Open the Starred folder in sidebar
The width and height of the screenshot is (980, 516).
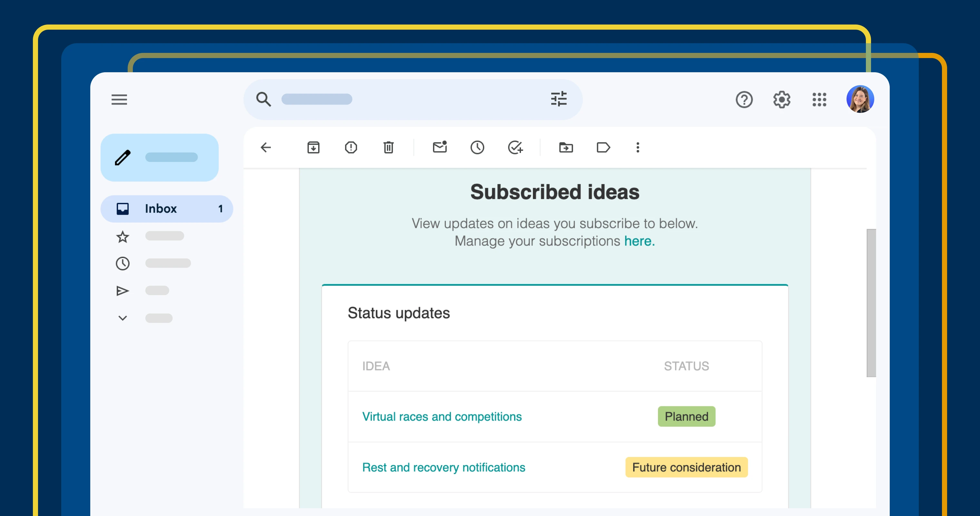tap(122, 237)
